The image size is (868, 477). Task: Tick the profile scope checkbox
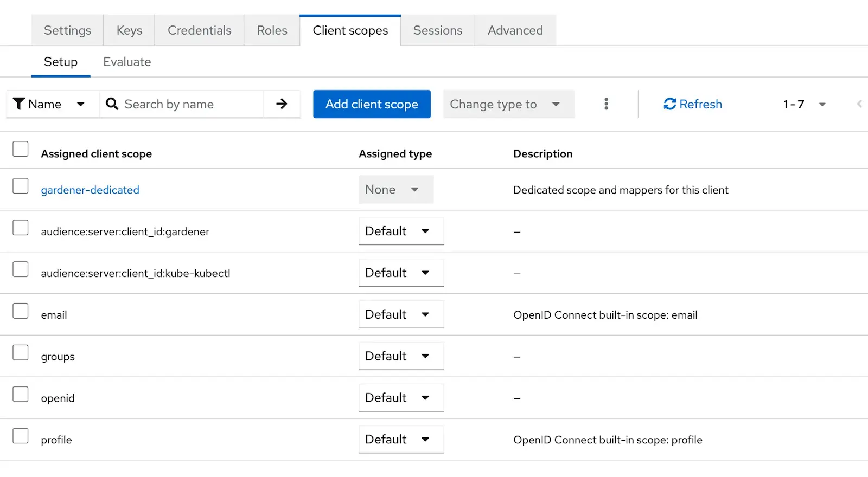[x=21, y=436]
